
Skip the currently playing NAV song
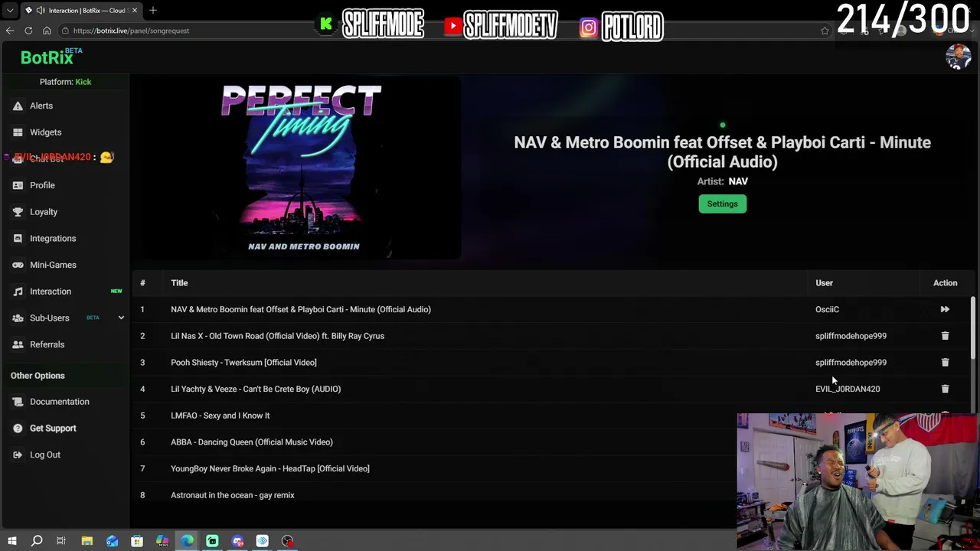tap(945, 309)
